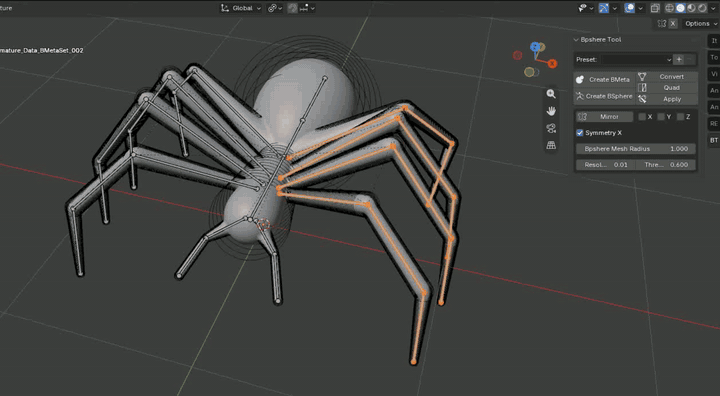Click the Resolution value field
The image size is (720, 396).
tap(605, 164)
